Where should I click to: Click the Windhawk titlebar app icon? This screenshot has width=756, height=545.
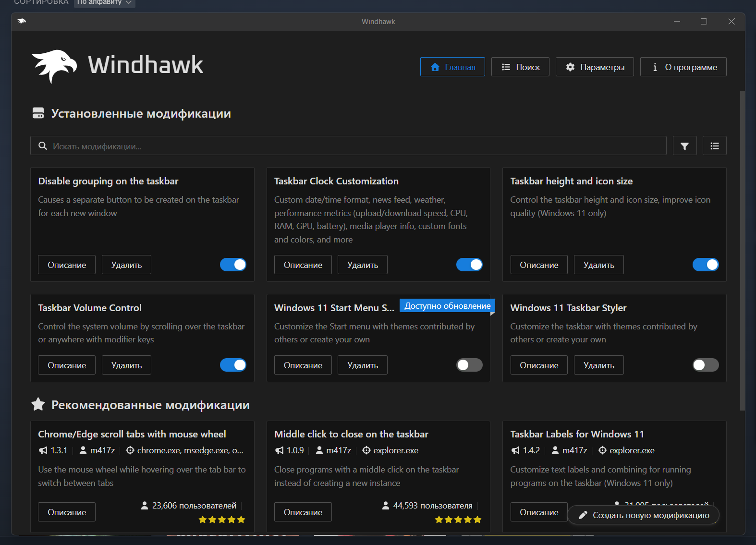point(22,21)
